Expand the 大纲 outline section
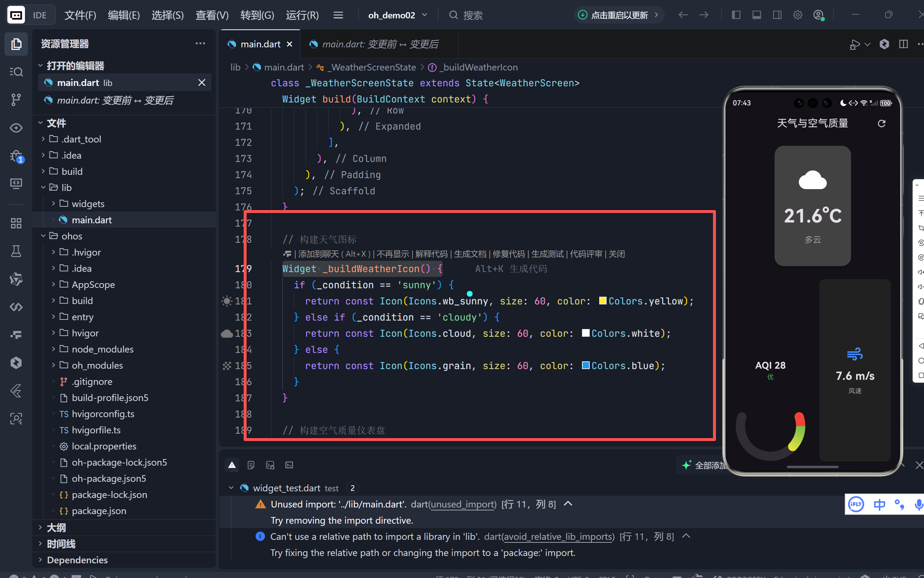Viewport: 924px width, 578px height. [x=56, y=528]
